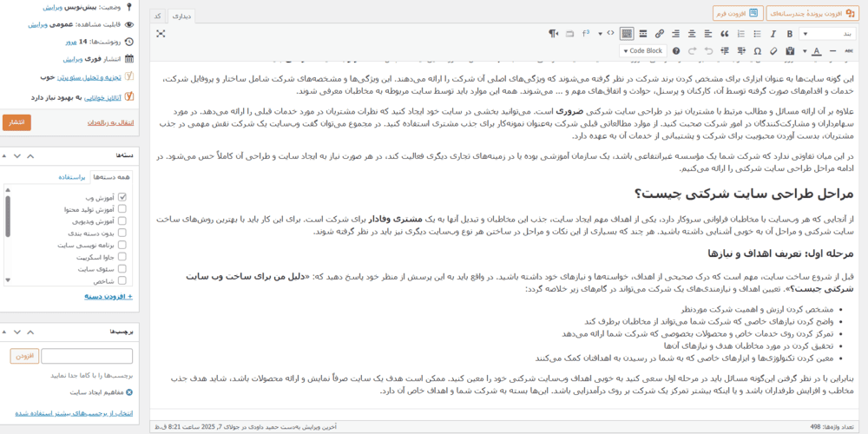This screenshot has height=434, width=868.
Task: Align text center
Action: tap(692, 34)
